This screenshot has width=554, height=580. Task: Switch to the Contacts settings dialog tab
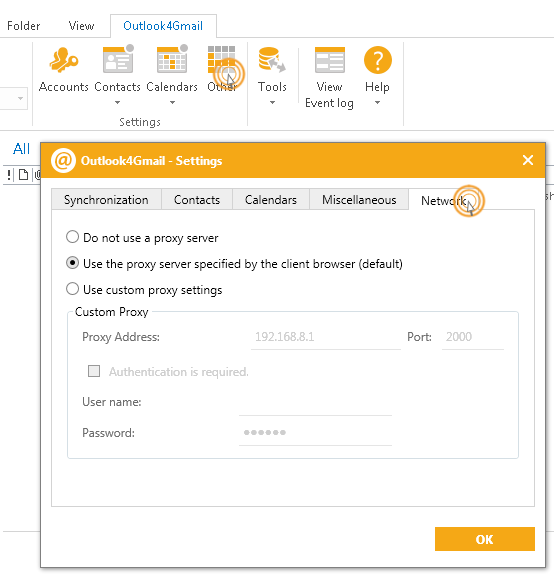click(x=197, y=200)
